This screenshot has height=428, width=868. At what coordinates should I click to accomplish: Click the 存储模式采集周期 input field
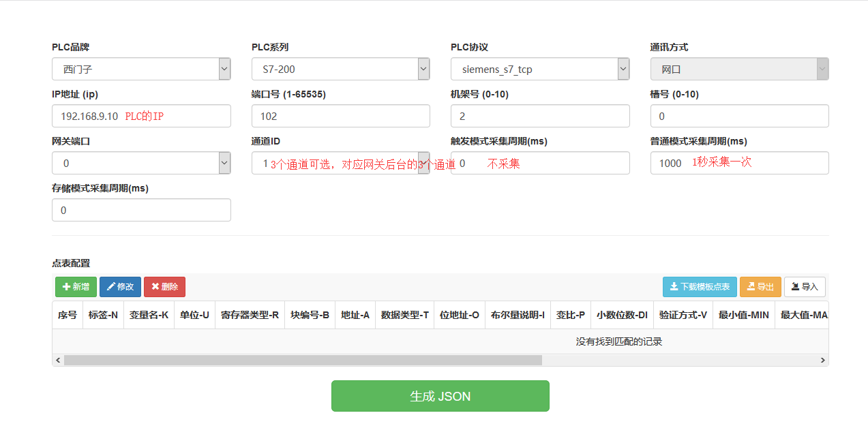pos(141,210)
